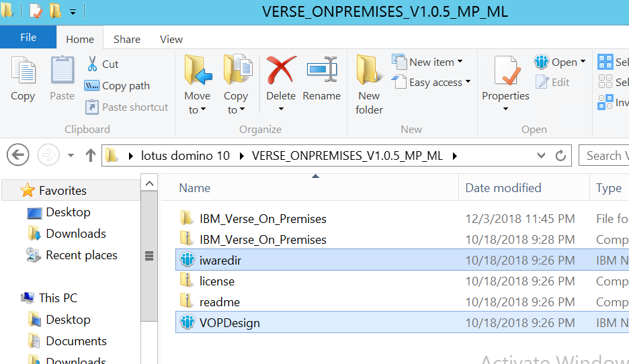Click VERSE_ONPREMISES_V1.0.5_MP_ML breadcrumb segment

[x=347, y=156]
